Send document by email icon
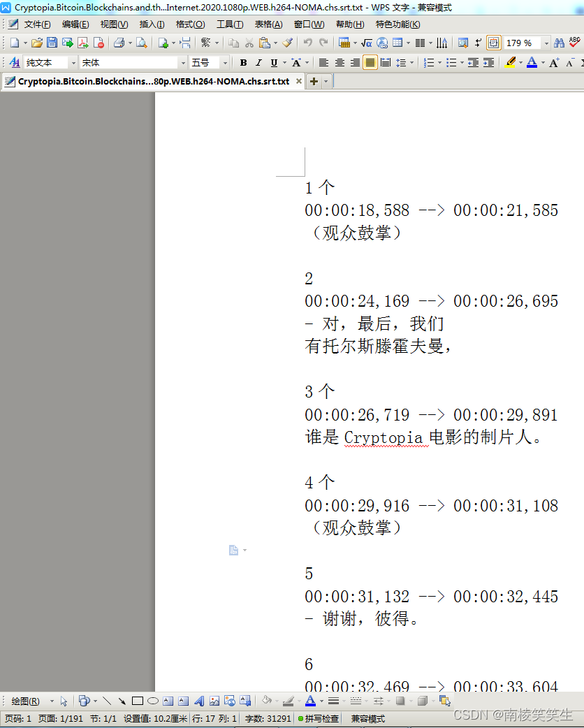This screenshot has height=728, width=584. tap(68, 43)
